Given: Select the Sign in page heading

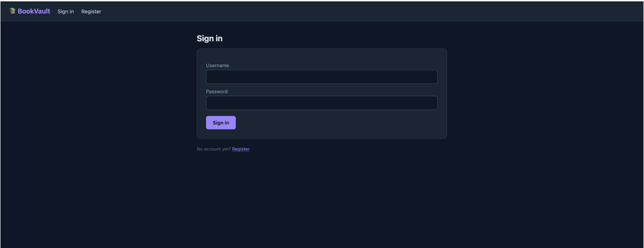Looking at the screenshot, I should 210,39.
